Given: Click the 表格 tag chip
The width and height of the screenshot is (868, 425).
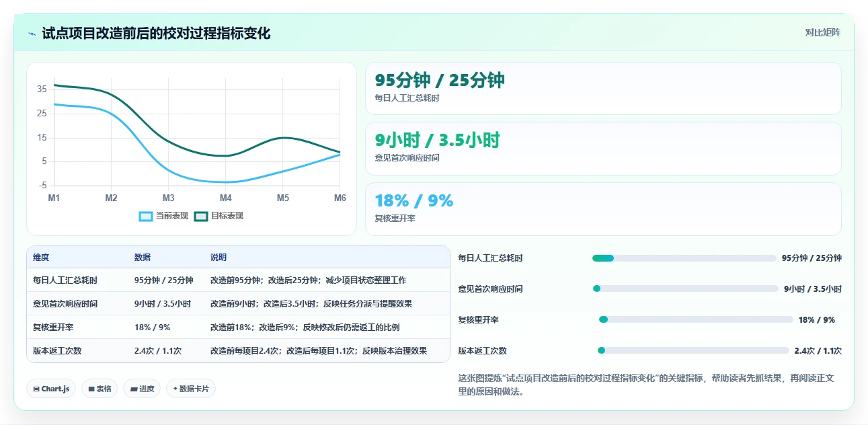Looking at the screenshot, I should [100, 389].
